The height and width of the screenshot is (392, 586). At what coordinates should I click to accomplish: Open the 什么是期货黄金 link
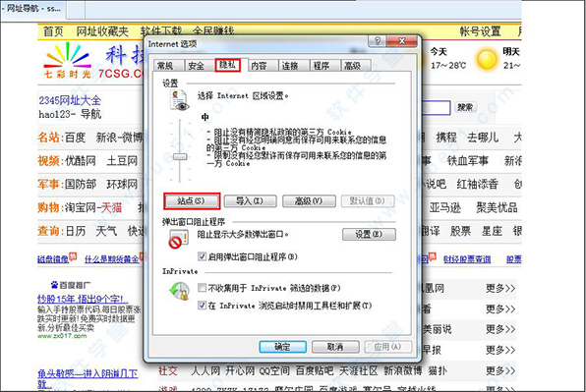tap(111, 259)
